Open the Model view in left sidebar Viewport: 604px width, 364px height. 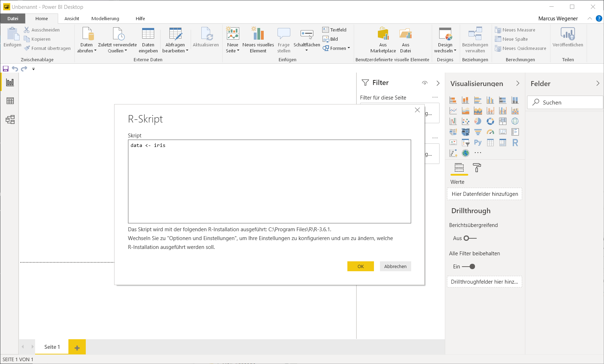click(x=10, y=120)
